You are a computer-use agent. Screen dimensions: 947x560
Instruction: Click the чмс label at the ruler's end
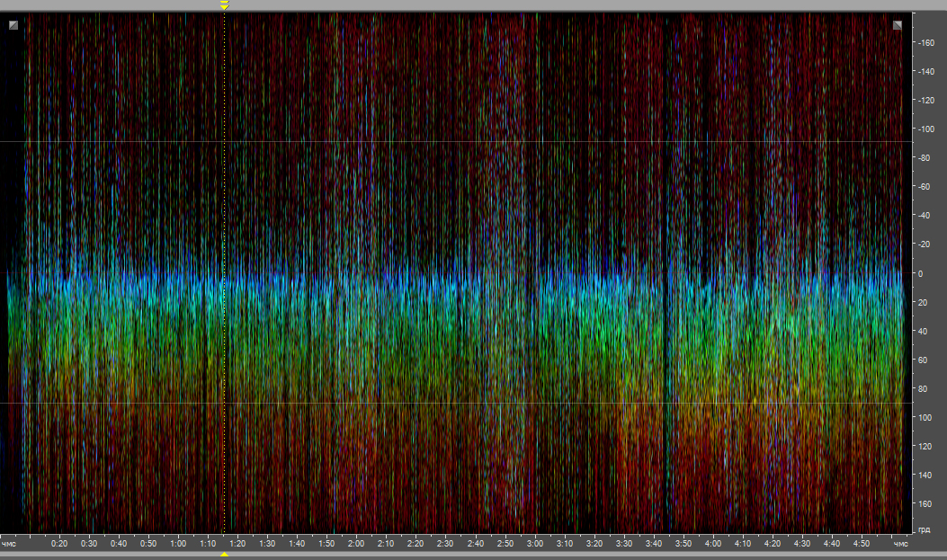pyautogui.click(x=900, y=544)
